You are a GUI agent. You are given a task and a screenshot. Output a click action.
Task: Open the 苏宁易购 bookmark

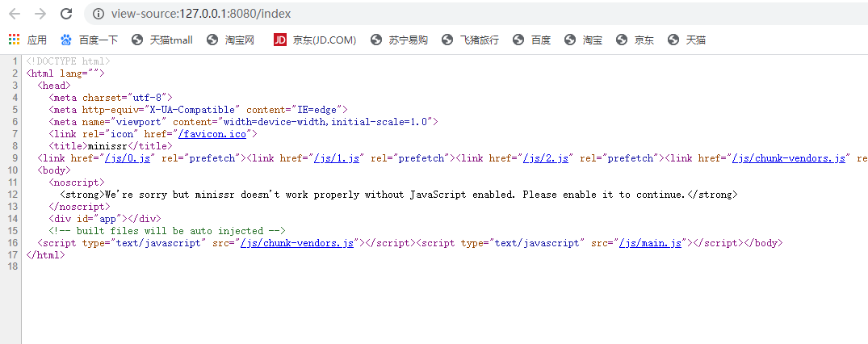pyautogui.click(x=399, y=40)
